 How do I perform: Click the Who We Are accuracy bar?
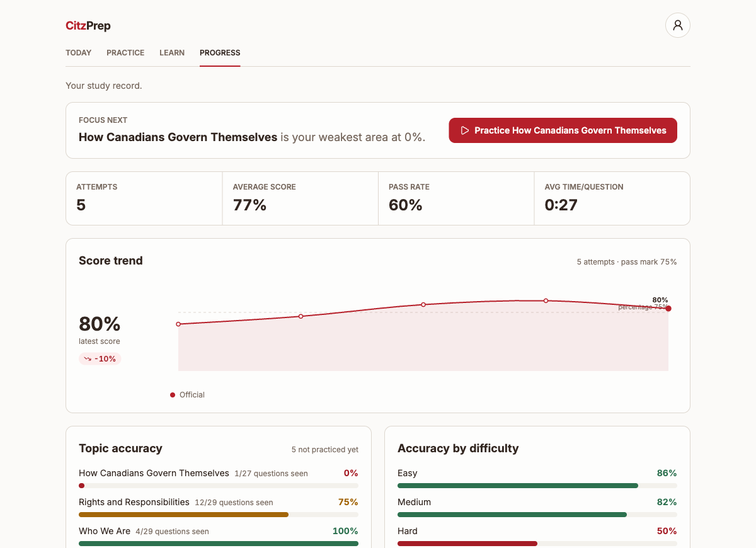pyautogui.click(x=219, y=544)
